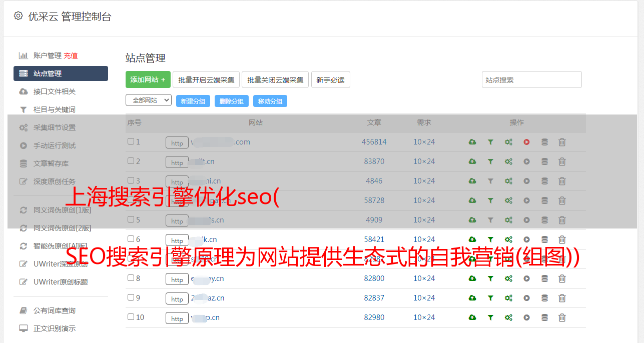Tick the checkbox for site row 8
The image size is (644, 343).
coord(131,278)
